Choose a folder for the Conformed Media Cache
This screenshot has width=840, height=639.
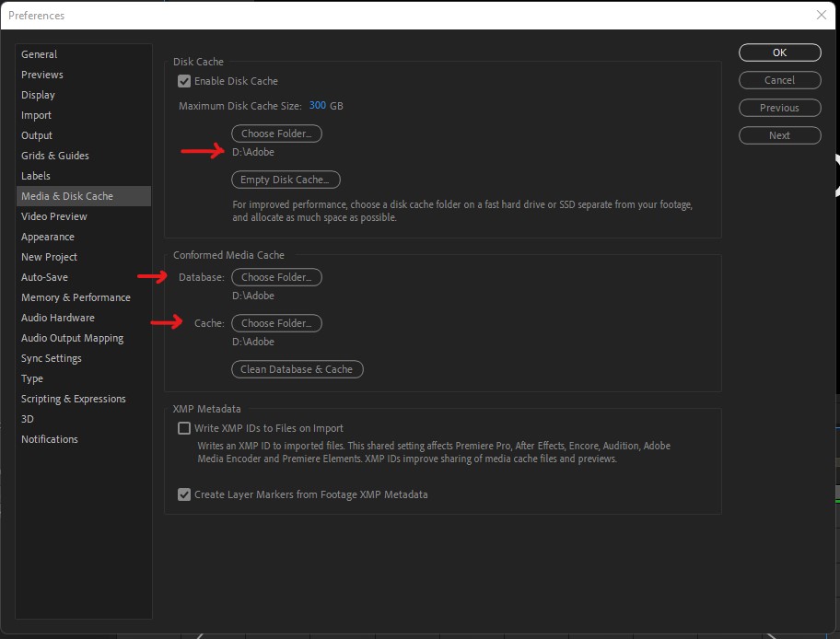[x=276, y=323]
